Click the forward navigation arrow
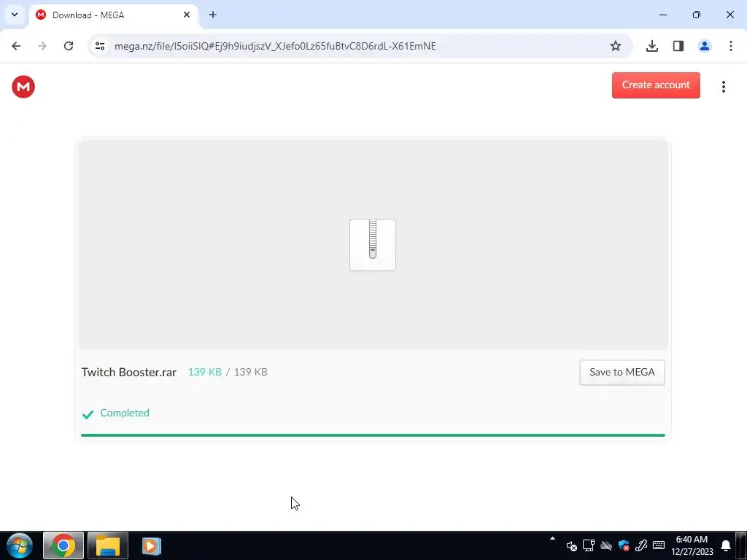 tap(42, 46)
